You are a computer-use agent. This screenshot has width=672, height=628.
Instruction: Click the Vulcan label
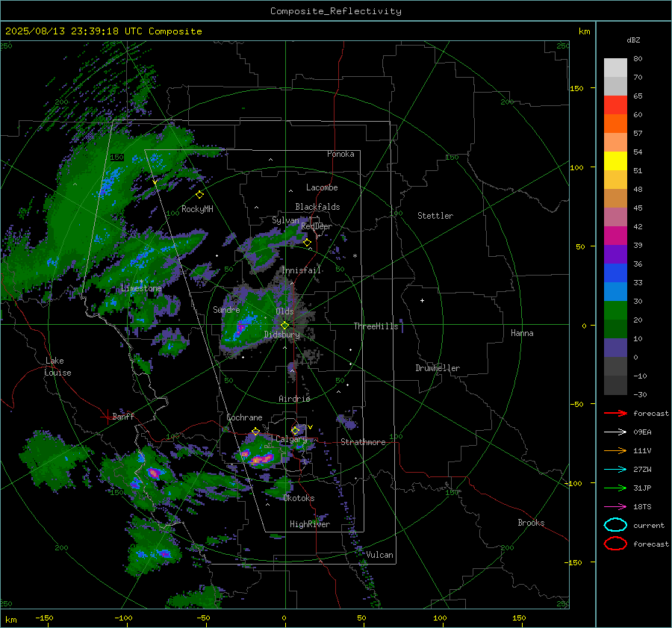pos(380,555)
